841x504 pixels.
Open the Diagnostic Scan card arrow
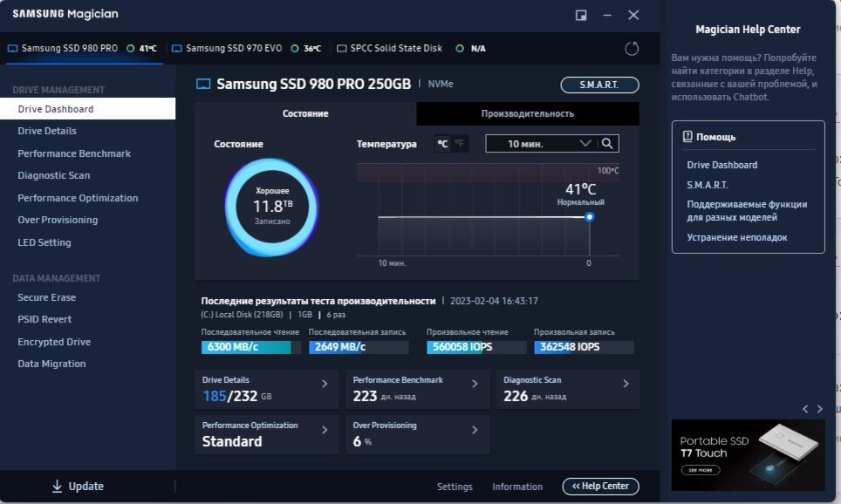click(626, 384)
